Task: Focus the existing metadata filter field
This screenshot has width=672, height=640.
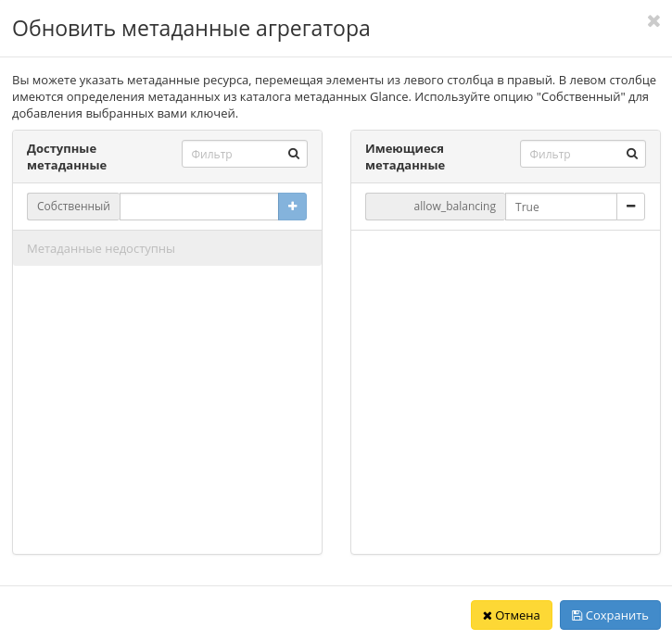Action: coord(570,155)
